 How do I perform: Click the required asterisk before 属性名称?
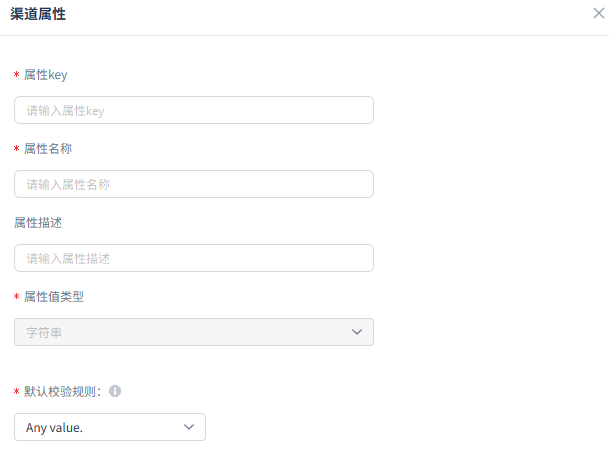click(x=16, y=149)
